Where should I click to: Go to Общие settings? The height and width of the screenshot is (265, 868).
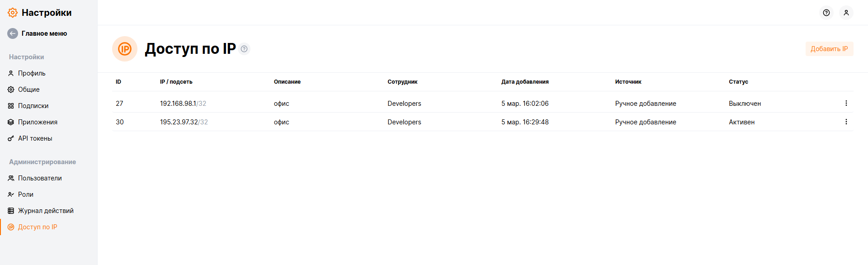(x=28, y=90)
